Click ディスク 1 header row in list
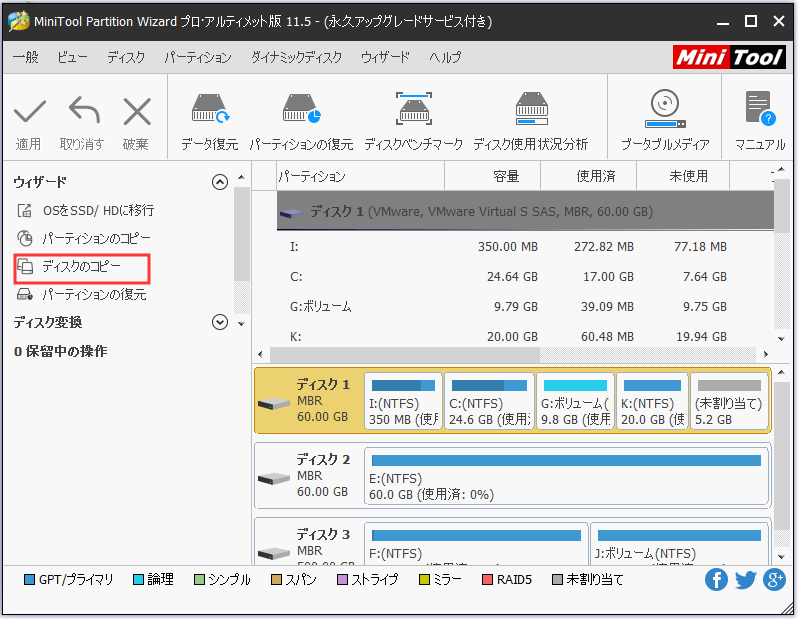 (x=525, y=211)
